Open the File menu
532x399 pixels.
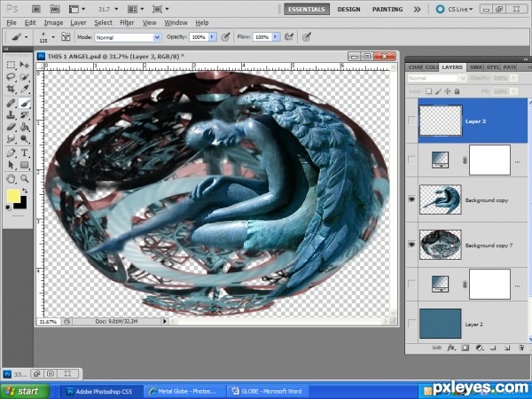(12, 23)
